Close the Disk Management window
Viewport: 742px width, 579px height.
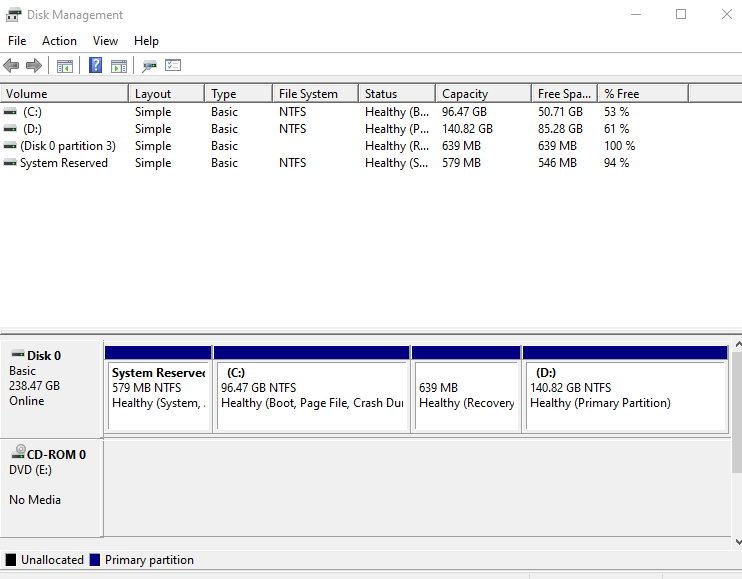pos(726,14)
